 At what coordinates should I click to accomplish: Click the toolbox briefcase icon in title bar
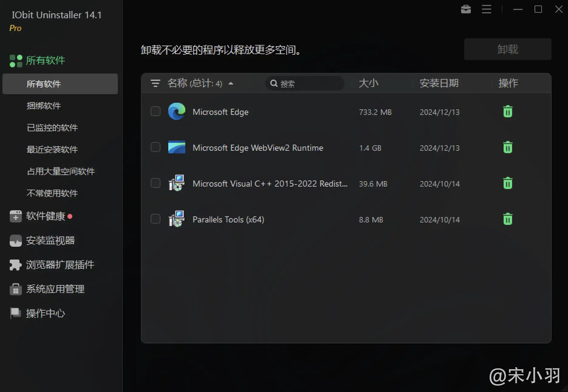466,9
